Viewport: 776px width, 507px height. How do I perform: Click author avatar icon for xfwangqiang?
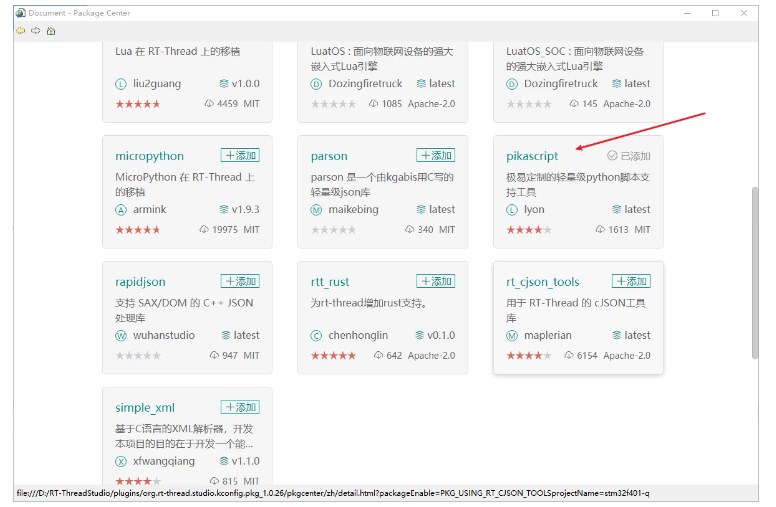point(121,461)
